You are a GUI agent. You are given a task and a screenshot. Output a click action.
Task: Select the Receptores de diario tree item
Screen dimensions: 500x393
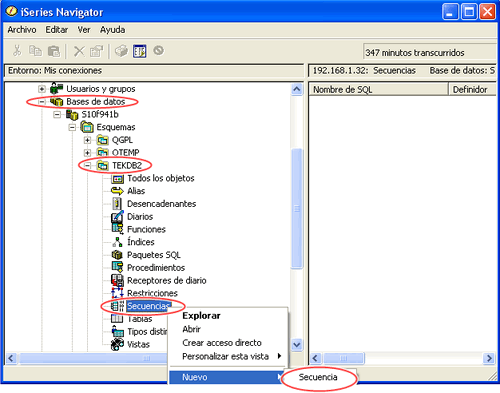coord(167,280)
